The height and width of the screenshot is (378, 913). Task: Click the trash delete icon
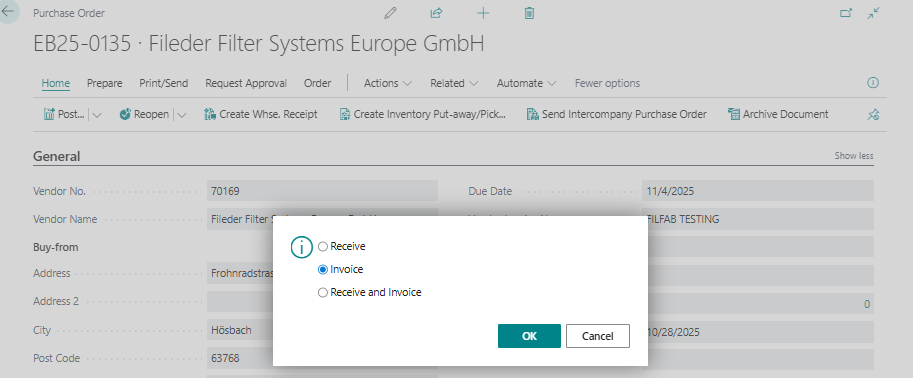tap(529, 13)
